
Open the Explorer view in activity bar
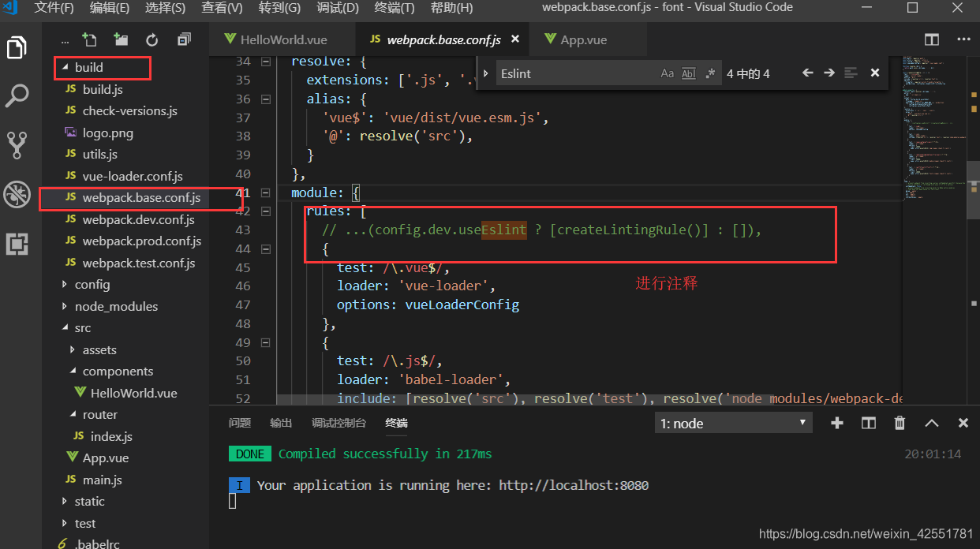click(x=17, y=47)
